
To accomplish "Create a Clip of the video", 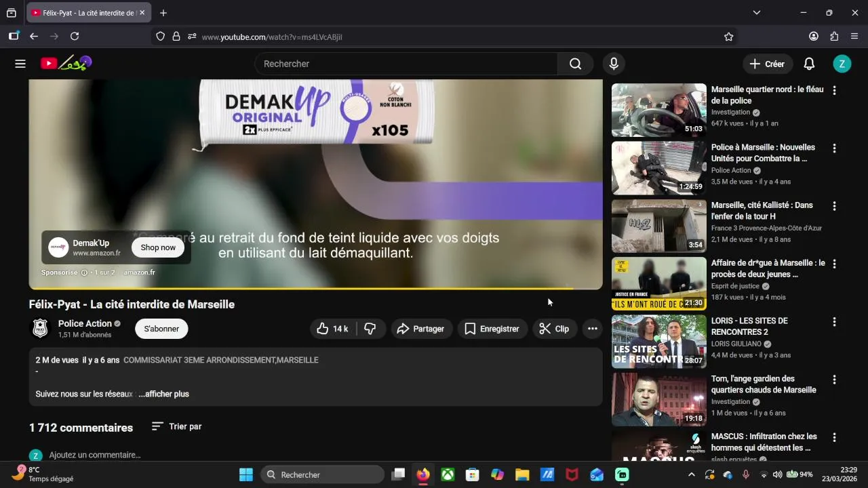I will tap(554, 329).
